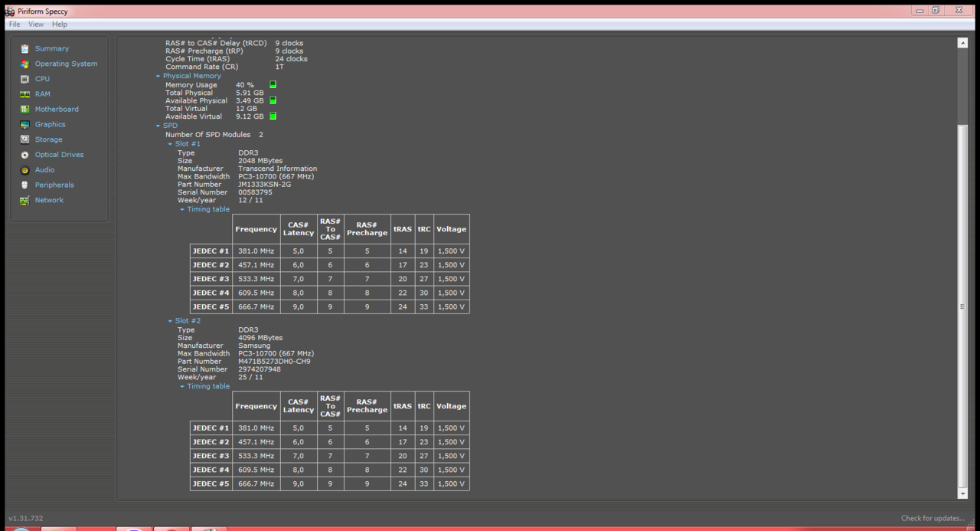Open the File menu
This screenshot has width=980, height=531.
point(15,25)
